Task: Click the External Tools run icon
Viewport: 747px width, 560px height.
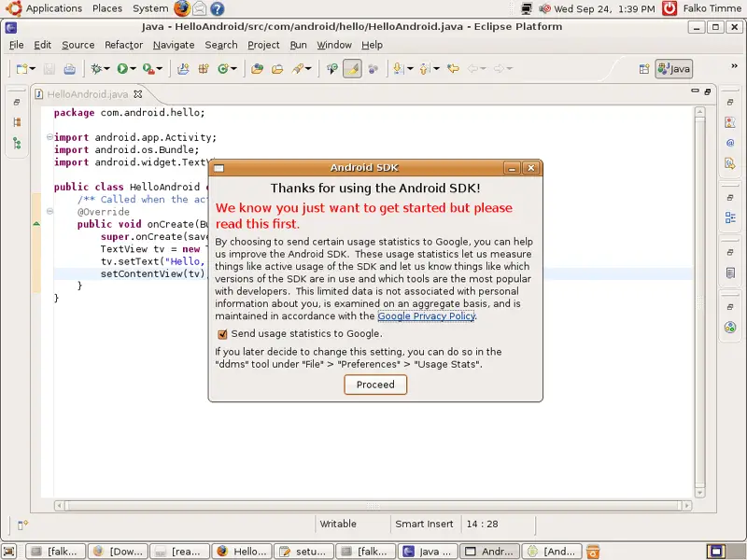Action: click(148, 69)
